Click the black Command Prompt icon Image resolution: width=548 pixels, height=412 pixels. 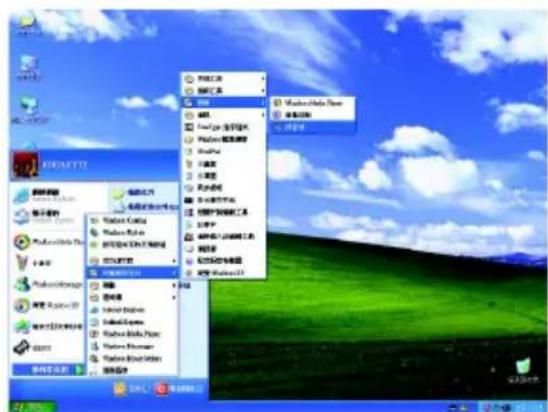(x=189, y=200)
